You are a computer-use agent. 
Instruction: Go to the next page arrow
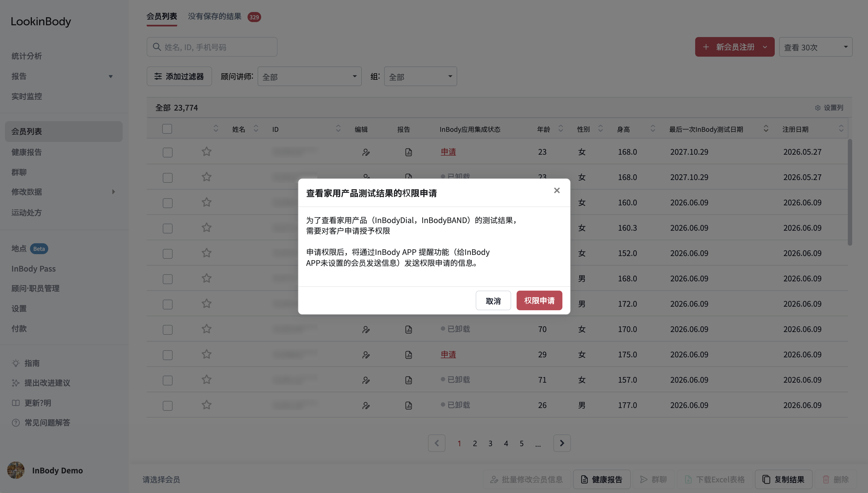tap(562, 443)
